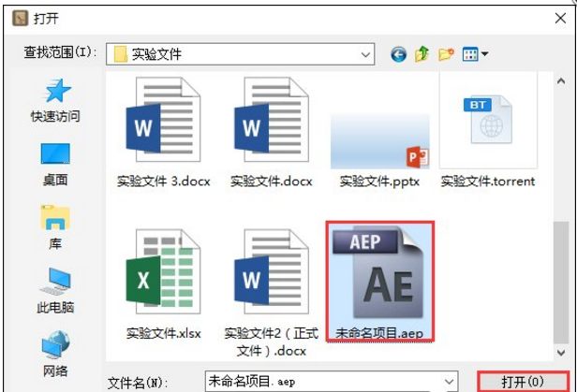Image resolution: width=577 pixels, height=392 pixels.
Task: Expand the 文件名 filename dropdown arrow
Action: [449, 382]
